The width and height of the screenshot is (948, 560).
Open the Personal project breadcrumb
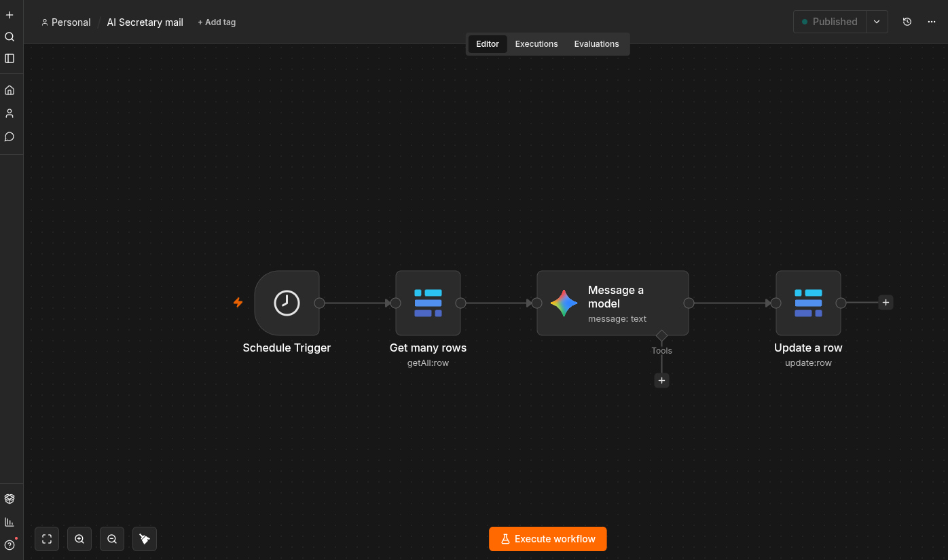pyautogui.click(x=66, y=22)
